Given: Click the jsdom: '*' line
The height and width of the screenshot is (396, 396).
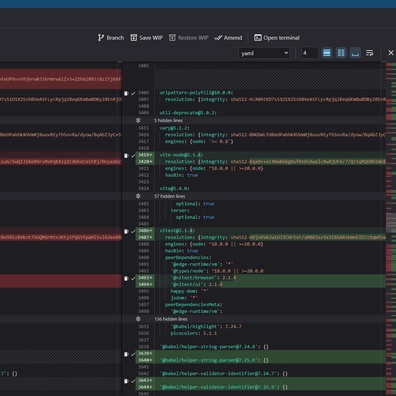Looking at the screenshot, I should pyautogui.click(x=184, y=298).
